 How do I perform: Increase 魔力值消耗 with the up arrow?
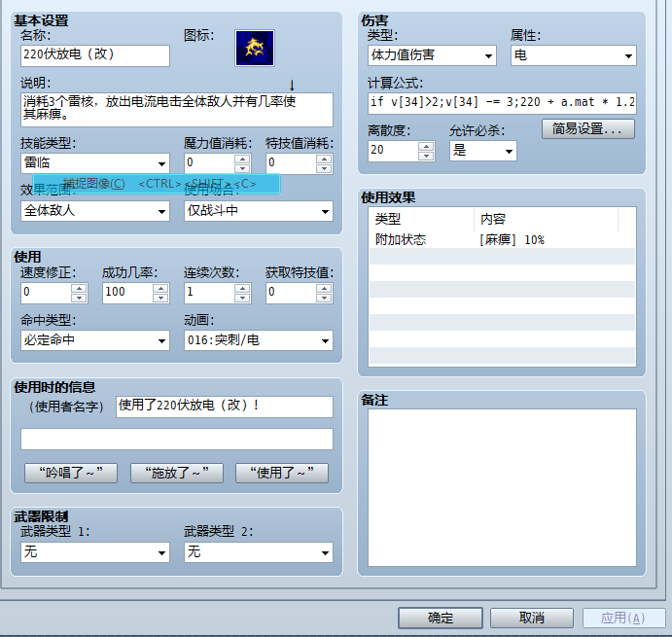point(242,159)
